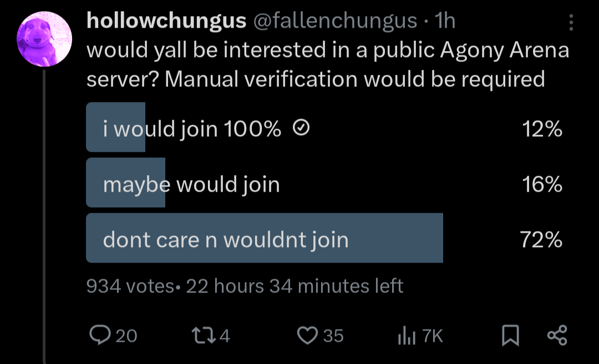Screen dimensions: 599x364
Task: Click the 22 hours 34 minutes left text
Action: coord(295,286)
